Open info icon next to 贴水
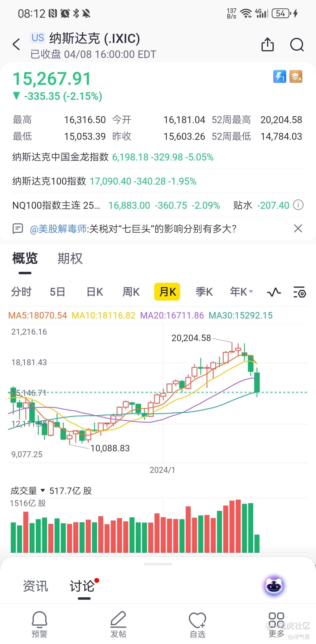The width and height of the screenshot is (316, 644). pos(298,205)
